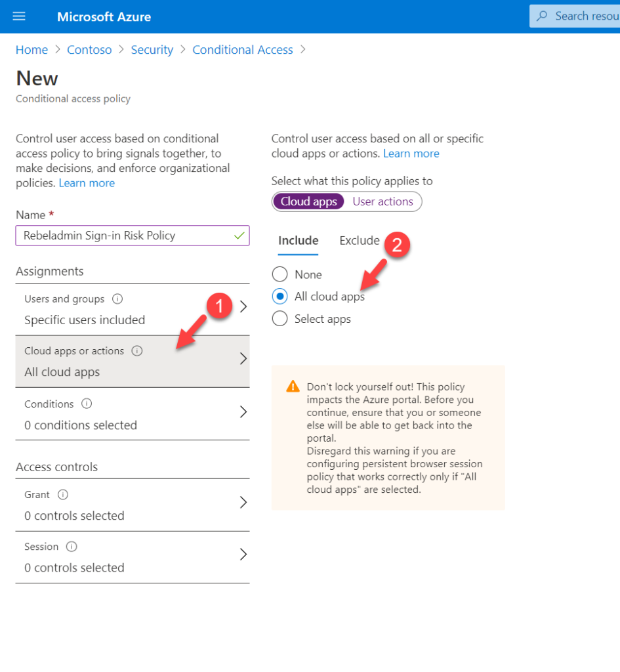Screen dimensions: 620x672
Task: Switch to the Exclude tab
Action: point(360,240)
